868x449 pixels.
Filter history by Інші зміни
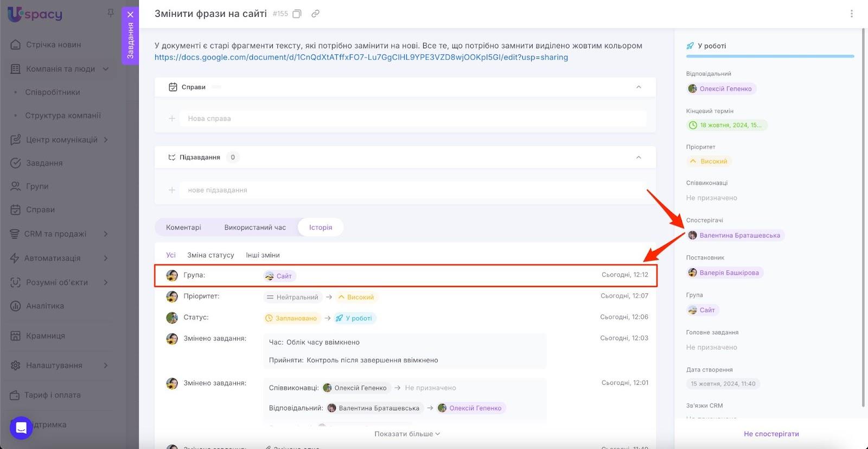263,255
